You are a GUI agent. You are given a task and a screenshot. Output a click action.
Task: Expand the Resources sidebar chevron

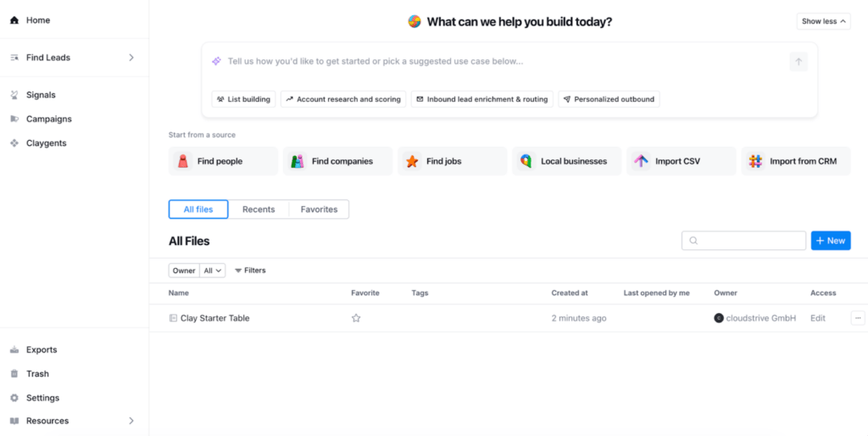tap(131, 421)
